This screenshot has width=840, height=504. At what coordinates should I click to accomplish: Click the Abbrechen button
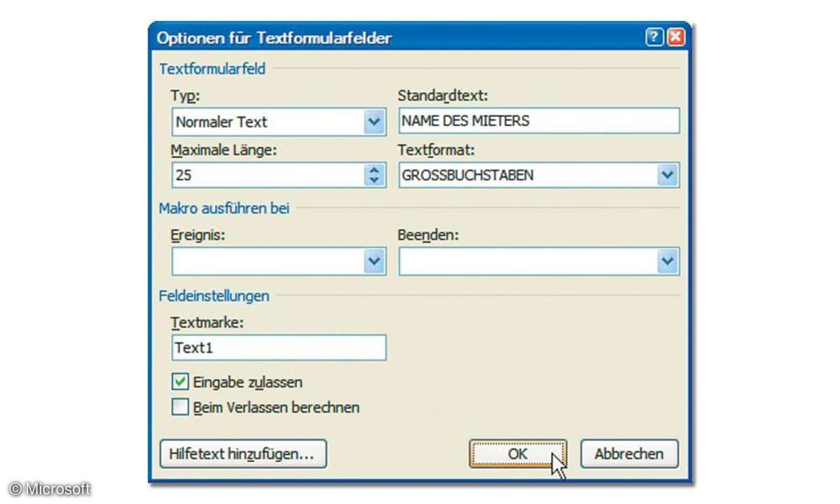tap(629, 454)
